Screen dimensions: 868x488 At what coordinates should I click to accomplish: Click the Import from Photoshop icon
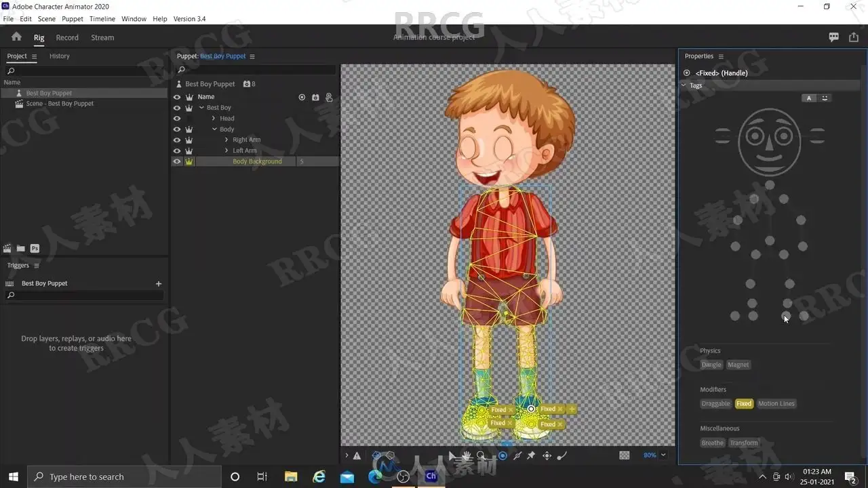pyautogui.click(x=35, y=249)
